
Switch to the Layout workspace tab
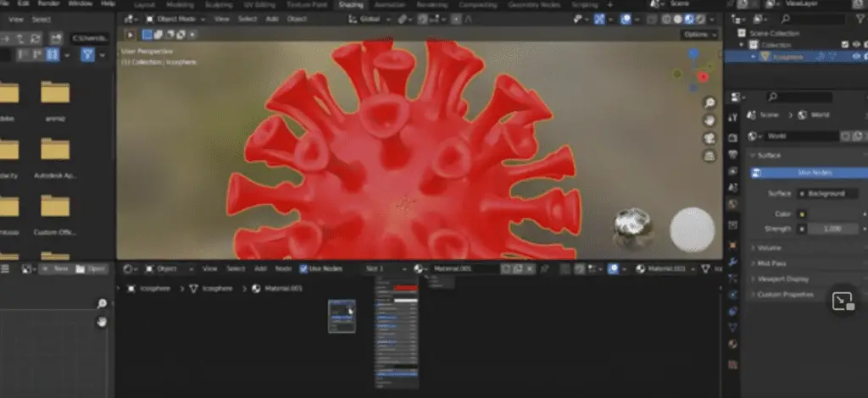click(x=144, y=4)
